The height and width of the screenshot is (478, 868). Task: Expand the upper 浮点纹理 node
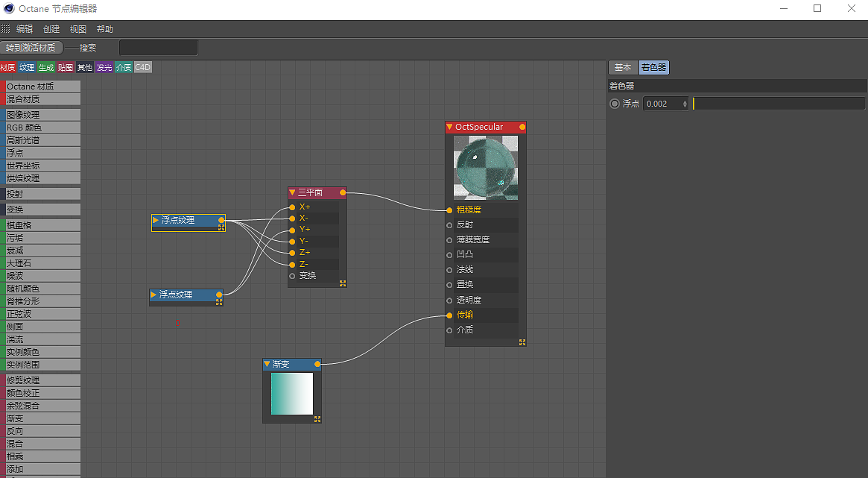pyautogui.click(x=156, y=220)
